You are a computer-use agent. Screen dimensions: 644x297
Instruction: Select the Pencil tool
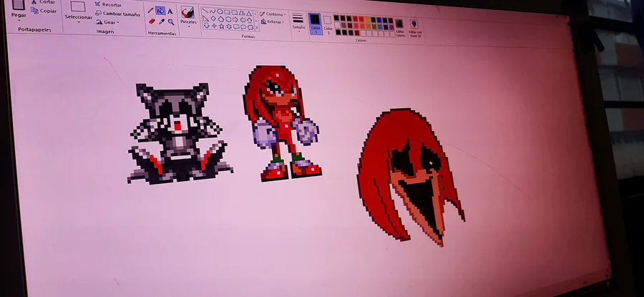pos(150,10)
